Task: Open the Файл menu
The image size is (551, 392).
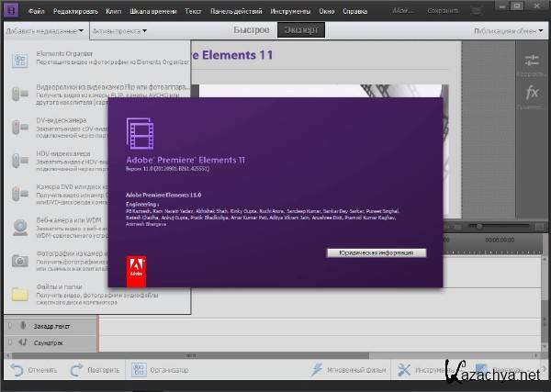Action: tap(37, 10)
